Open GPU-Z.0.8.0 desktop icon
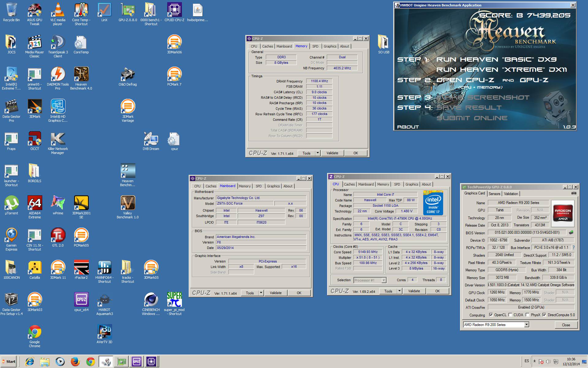 [128, 12]
